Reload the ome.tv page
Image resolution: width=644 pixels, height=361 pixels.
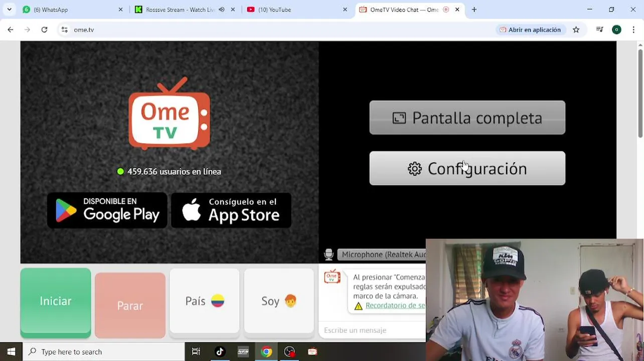point(44,30)
